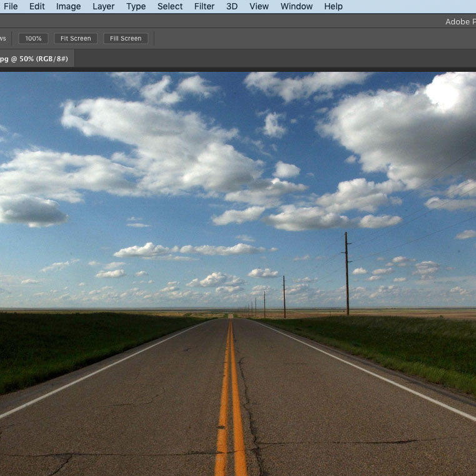Click the tallest utility pole in the photo
The width and height of the screenshot is (476, 476).
[347, 274]
